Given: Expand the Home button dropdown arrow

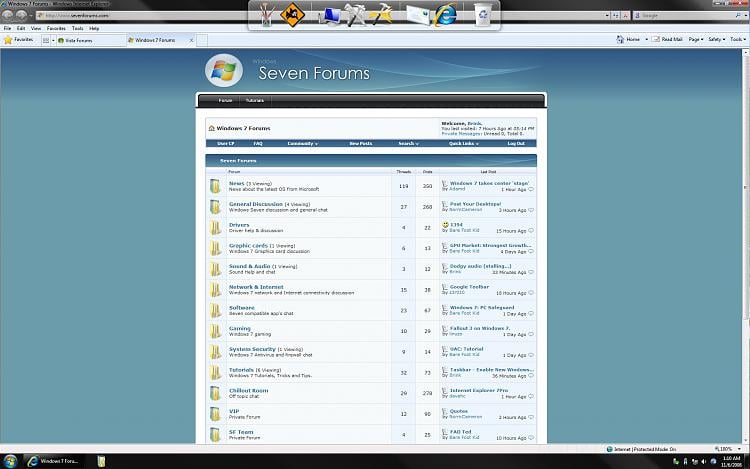Looking at the screenshot, I should [646, 39].
